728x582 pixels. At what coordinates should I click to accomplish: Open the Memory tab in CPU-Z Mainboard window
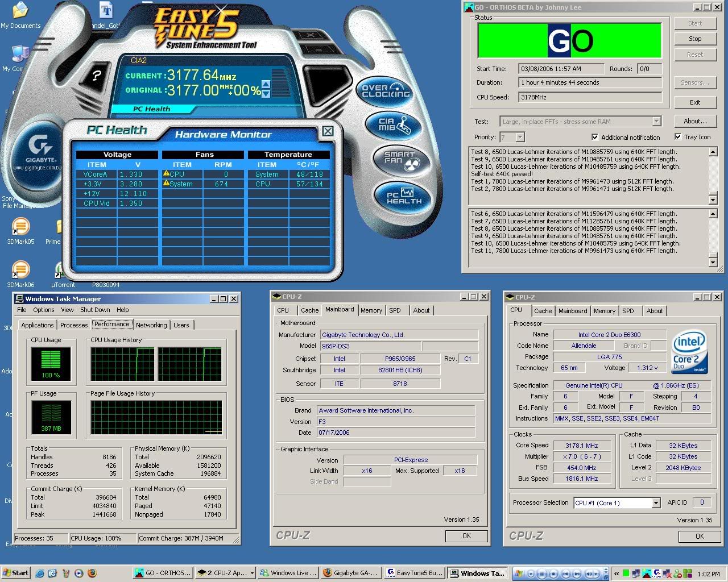[x=371, y=310]
